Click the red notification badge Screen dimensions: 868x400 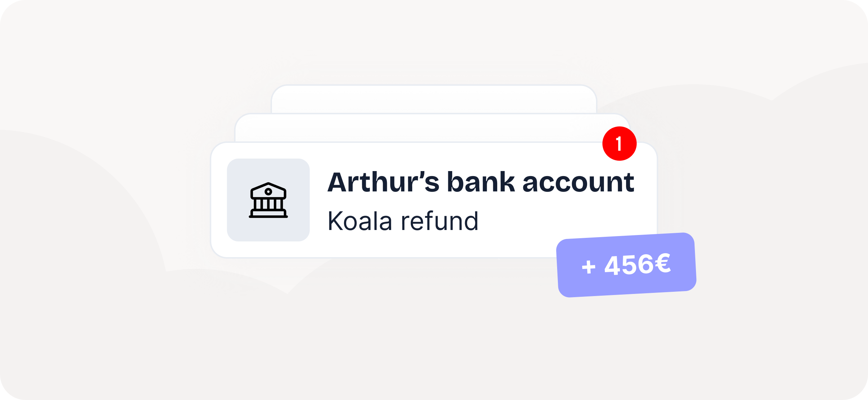[619, 144]
